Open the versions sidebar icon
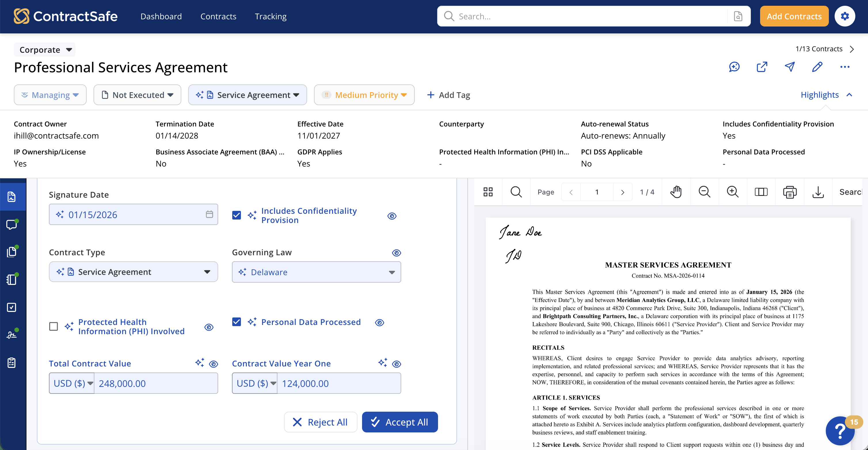This screenshot has height=450, width=868. (x=12, y=280)
